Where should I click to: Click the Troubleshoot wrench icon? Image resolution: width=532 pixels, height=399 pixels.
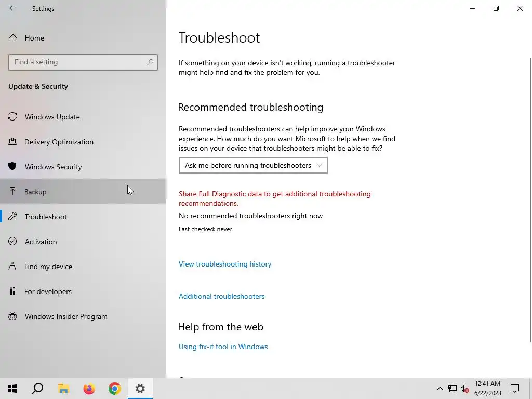(12, 217)
